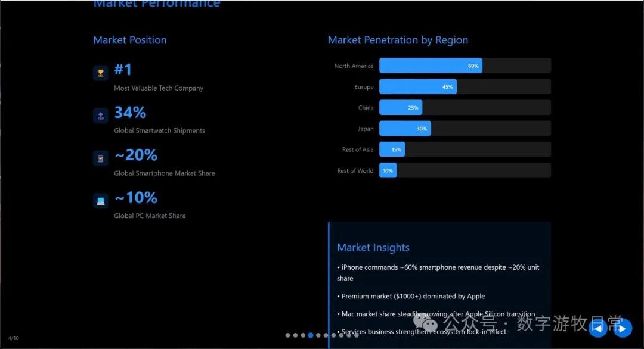Select the third slide pagination dot

pyautogui.click(x=303, y=335)
